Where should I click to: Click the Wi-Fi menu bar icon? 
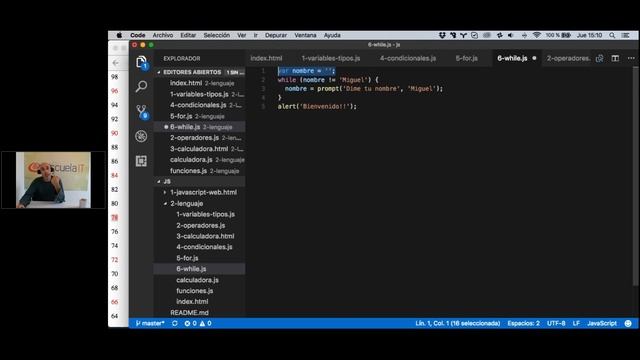click(537, 36)
